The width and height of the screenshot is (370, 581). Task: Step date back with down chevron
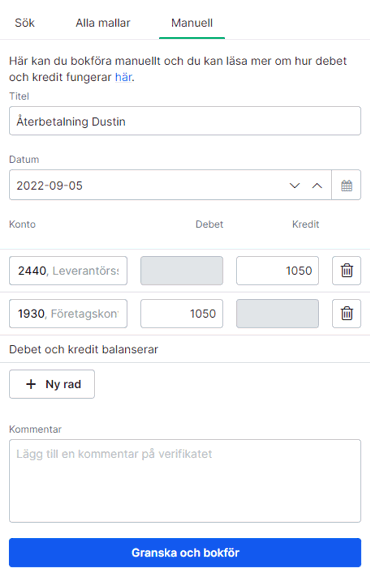pos(294,185)
